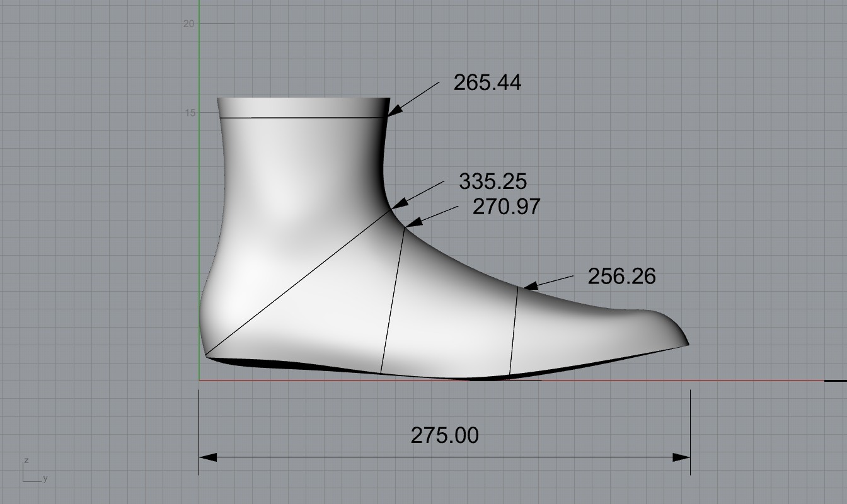Click the arrowhead of the 256.26 leader
847x504 pixels.
click(531, 287)
